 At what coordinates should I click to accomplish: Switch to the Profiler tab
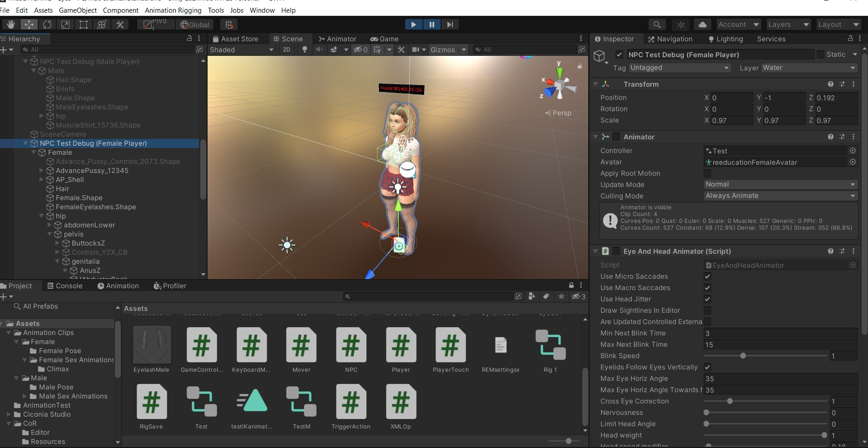(170, 286)
